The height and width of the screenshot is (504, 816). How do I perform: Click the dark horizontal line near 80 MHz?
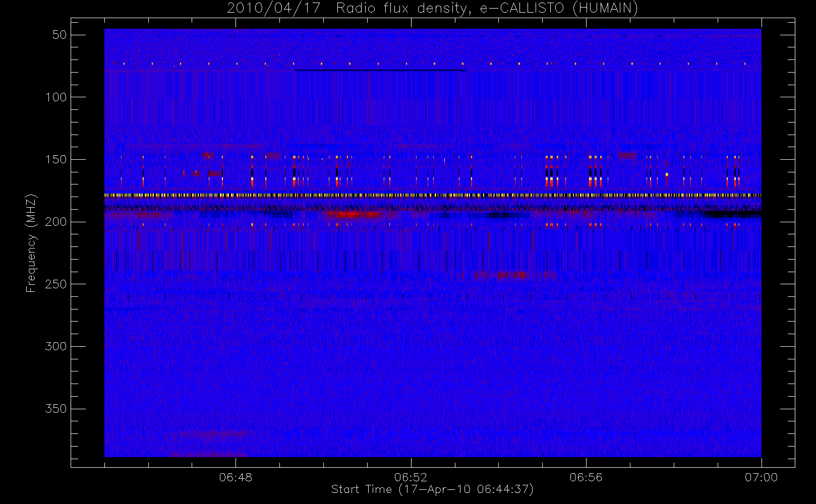click(x=381, y=70)
